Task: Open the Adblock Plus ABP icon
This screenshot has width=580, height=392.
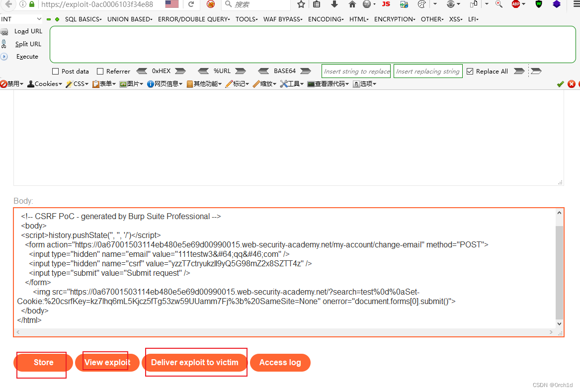Action: pos(516,4)
